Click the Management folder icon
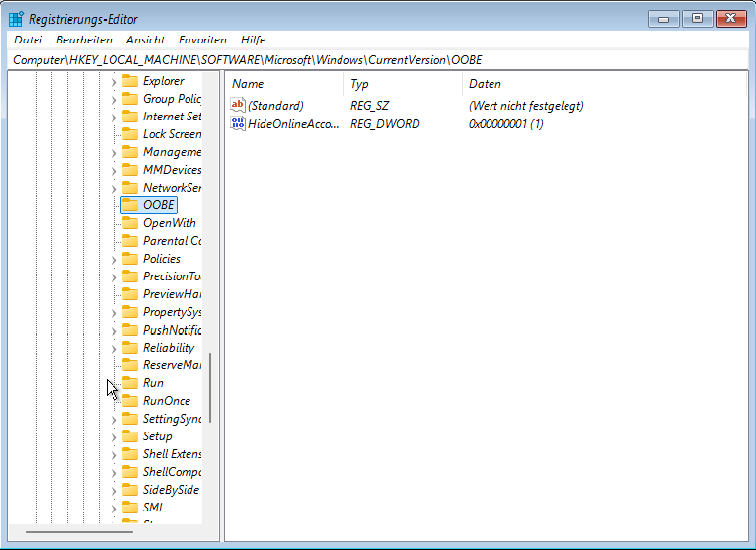 pyautogui.click(x=130, y=152)
